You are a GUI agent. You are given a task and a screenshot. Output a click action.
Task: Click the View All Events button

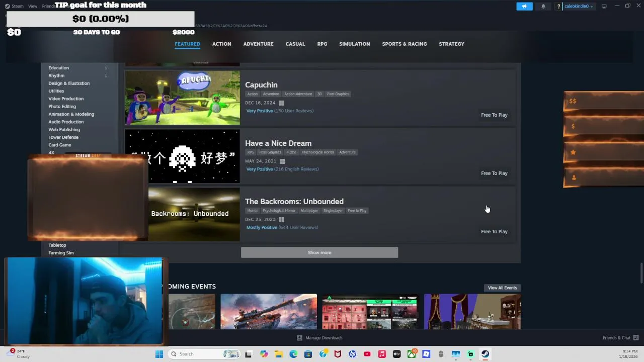502,288
